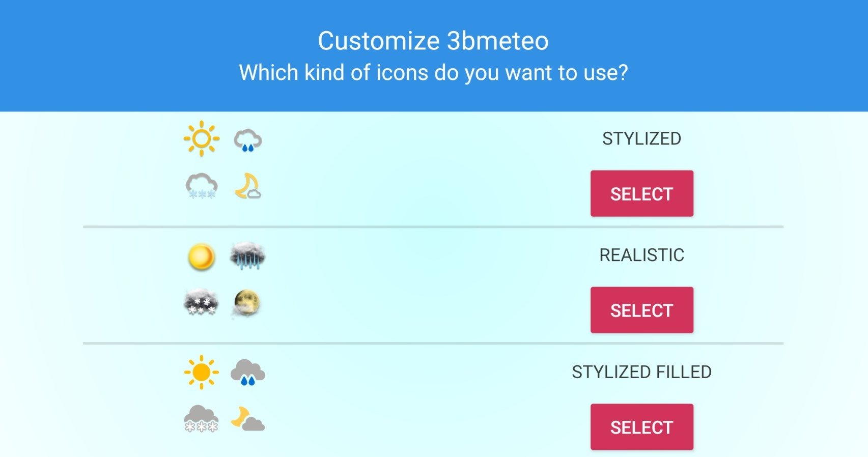This screenshot has width=868, height=457.
Task: Click the realistic snow cloud icon
Action: point(202,303)
